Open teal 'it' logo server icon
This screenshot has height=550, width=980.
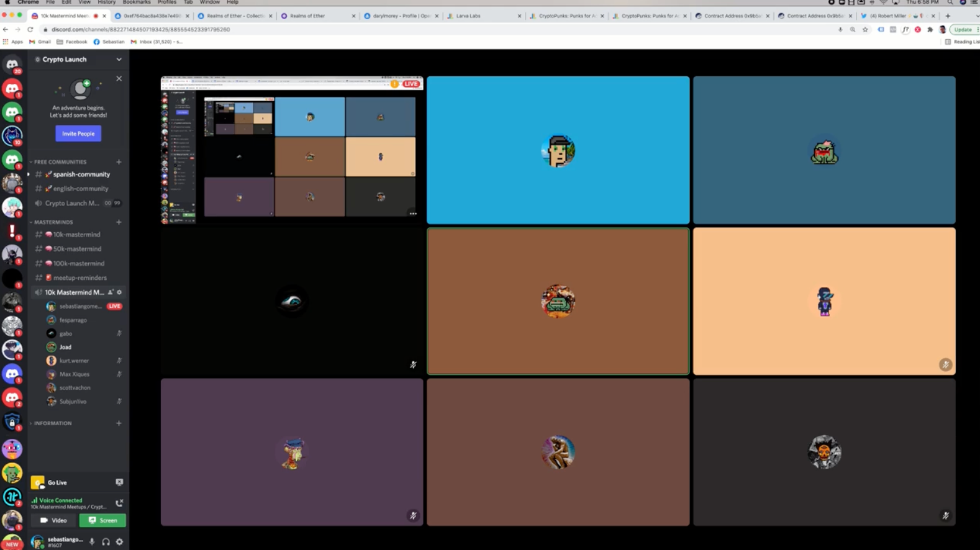(x=12, y=497)
